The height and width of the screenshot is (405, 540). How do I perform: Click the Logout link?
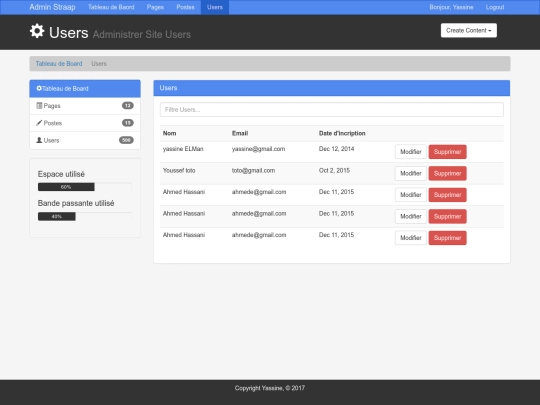[495, 7]
